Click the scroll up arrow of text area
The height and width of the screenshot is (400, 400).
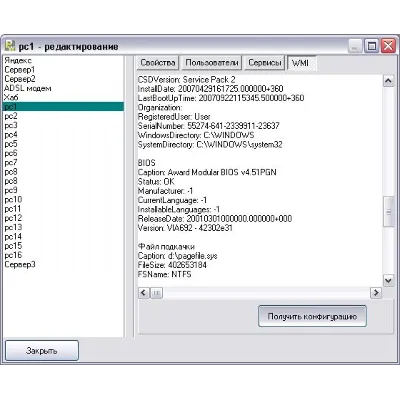click(x=388, y=81)
